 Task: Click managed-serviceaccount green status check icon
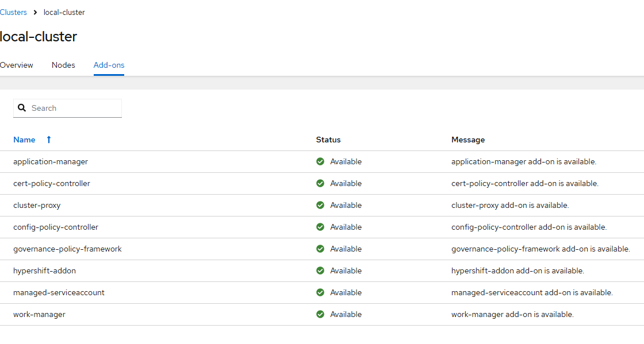tap(320, 292)
